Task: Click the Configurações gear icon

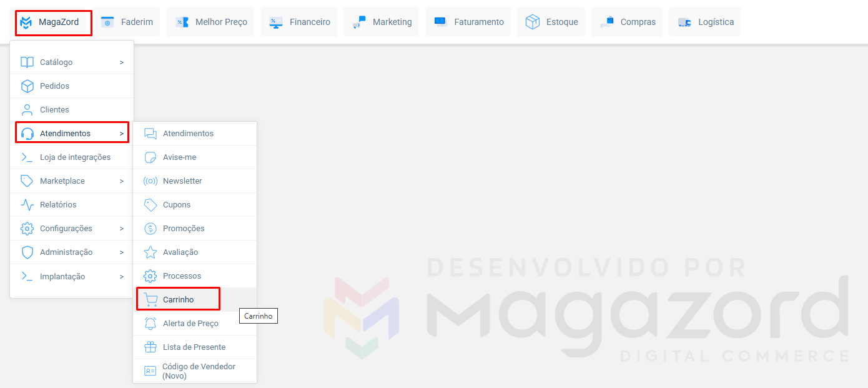Action: click(x=27, y=229)
